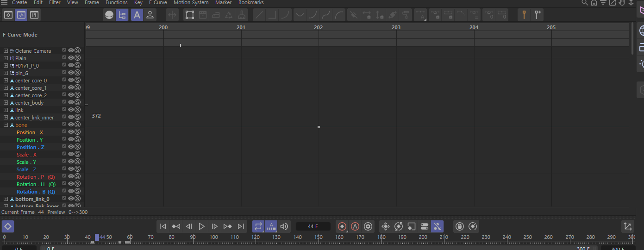Toggle loop playback button

258,226
